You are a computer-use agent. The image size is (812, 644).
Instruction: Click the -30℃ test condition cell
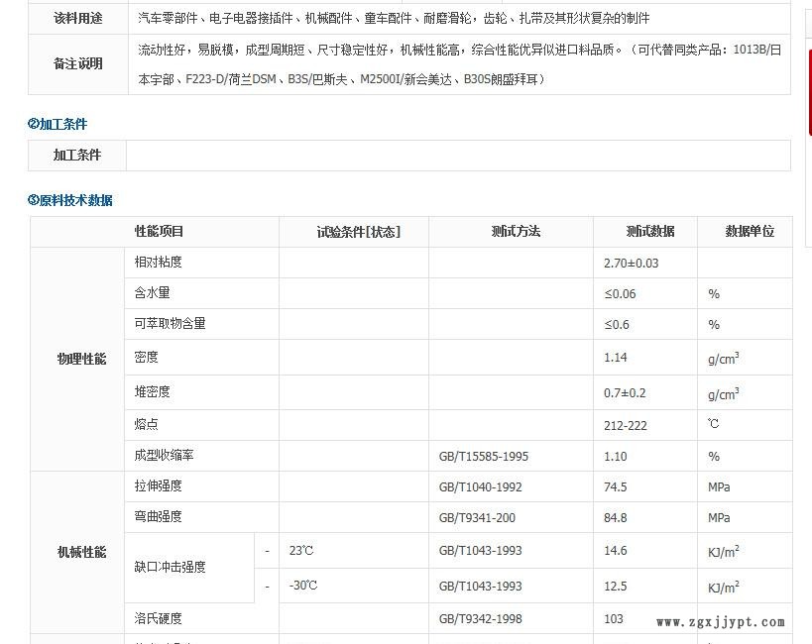pyautogui.click(x=303, y=586)
